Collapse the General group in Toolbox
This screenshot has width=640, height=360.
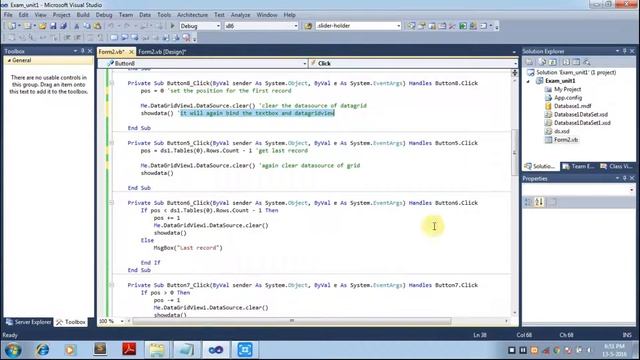click(9, 60)
